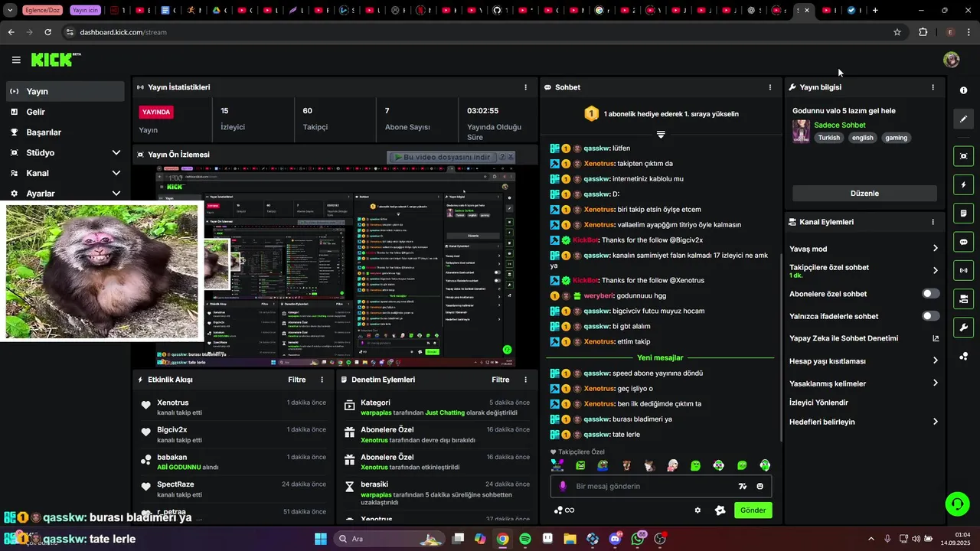Open three-dot menu of Sohbet panel
980x551 pixels.
pyautogui.click(x=770, y=87)
